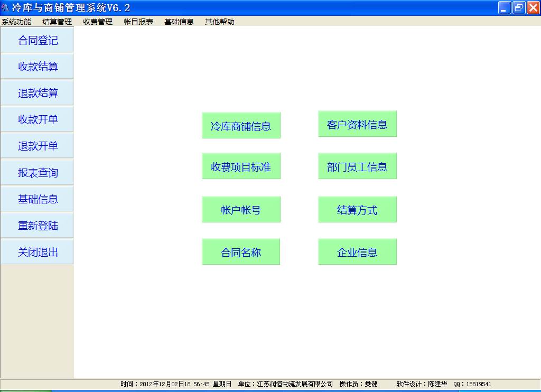Click the 收费项目标准 button
Viewport: 541px width, 392px height.
241,167
